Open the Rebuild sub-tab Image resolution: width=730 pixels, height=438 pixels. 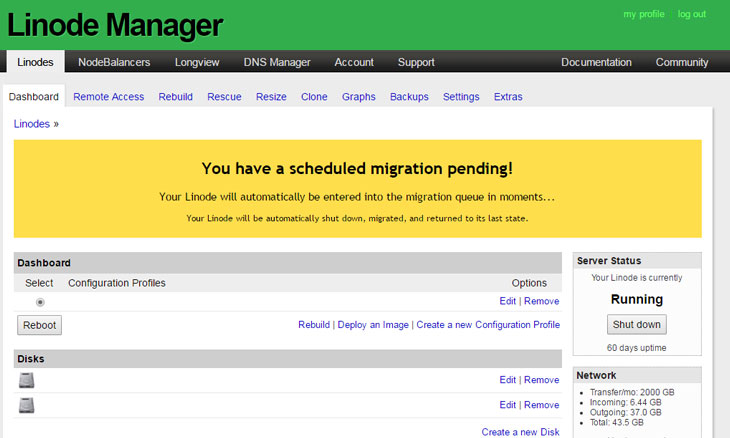pos(176,96)
